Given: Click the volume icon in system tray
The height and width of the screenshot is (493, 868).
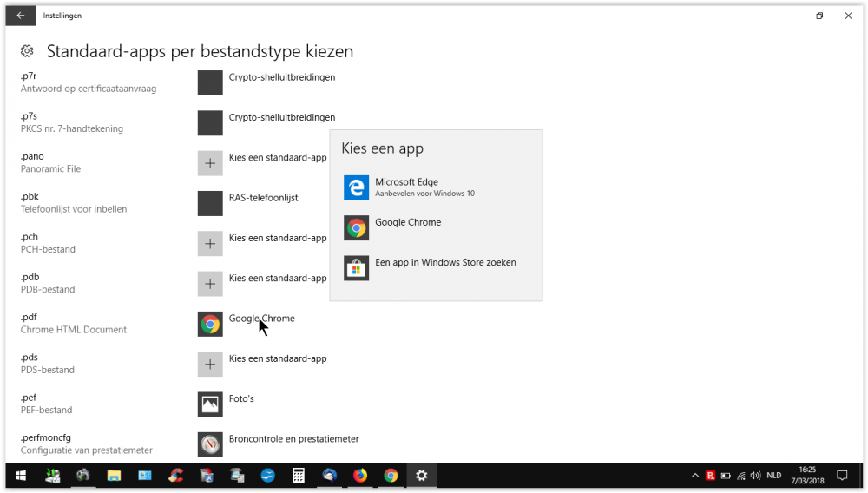Looking at the screenshot, I should point(755,476).
